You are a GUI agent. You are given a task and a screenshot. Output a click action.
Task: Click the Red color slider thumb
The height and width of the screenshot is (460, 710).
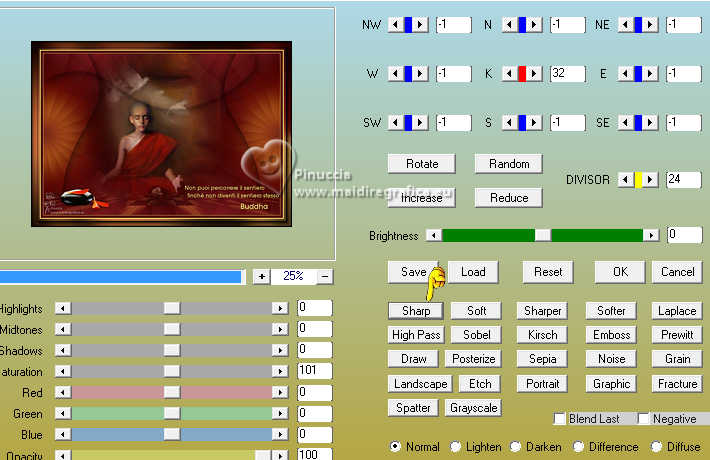click(172, 392)
